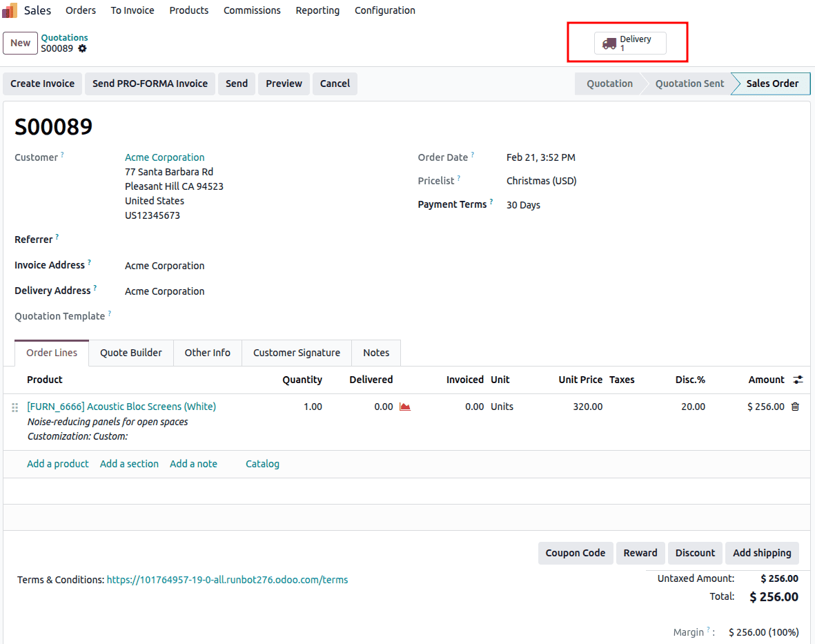Open the column settings adjust icon

pyautogui.click(x=798, y=380)
